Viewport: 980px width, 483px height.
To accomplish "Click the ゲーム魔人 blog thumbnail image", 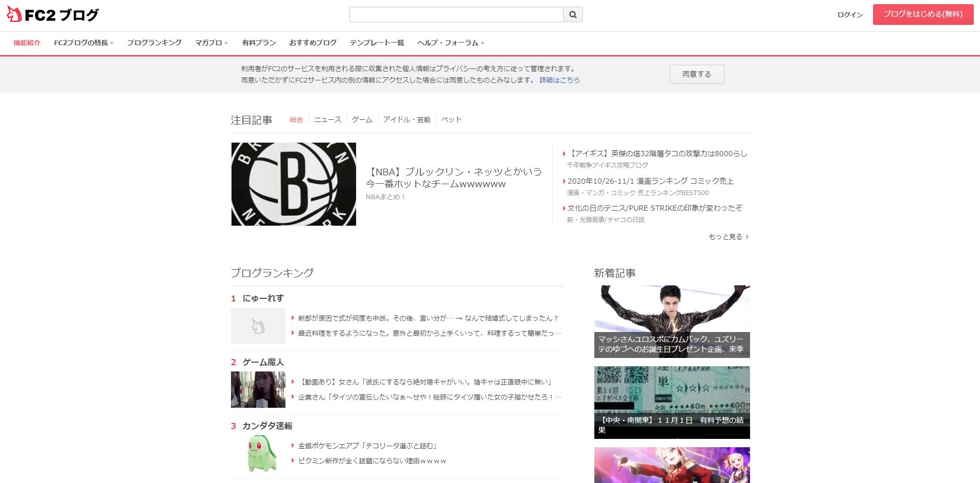I will [x=258, y=390].
